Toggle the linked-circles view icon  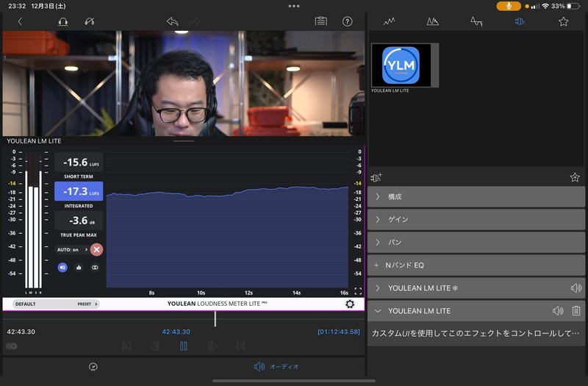95,268
